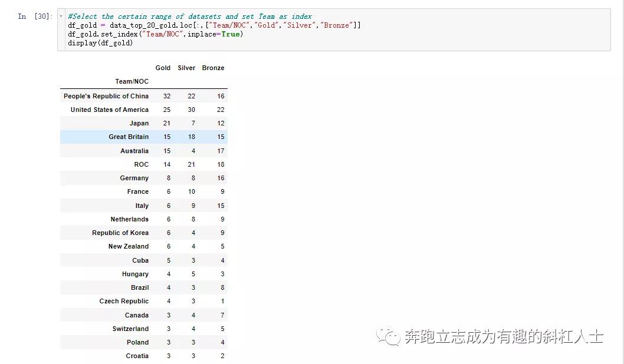Click the ROC row label
Image resolution: width=624 pixels, height=364 pixels.
[141, 164]
